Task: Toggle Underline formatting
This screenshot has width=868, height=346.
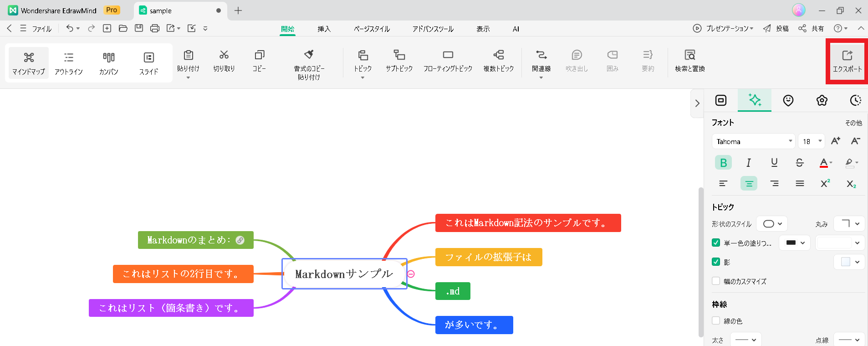Action: [x=774, y=163]
